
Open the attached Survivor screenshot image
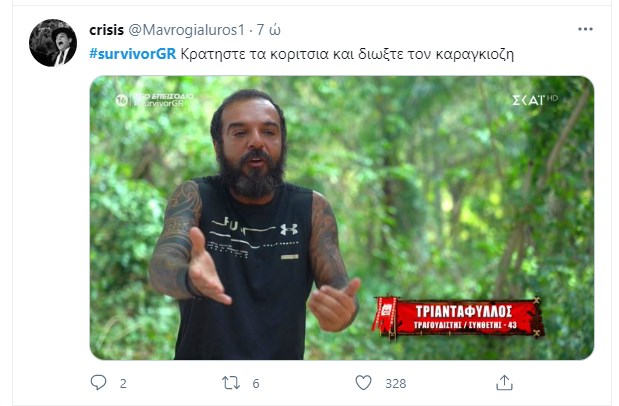tap(342, 218)
